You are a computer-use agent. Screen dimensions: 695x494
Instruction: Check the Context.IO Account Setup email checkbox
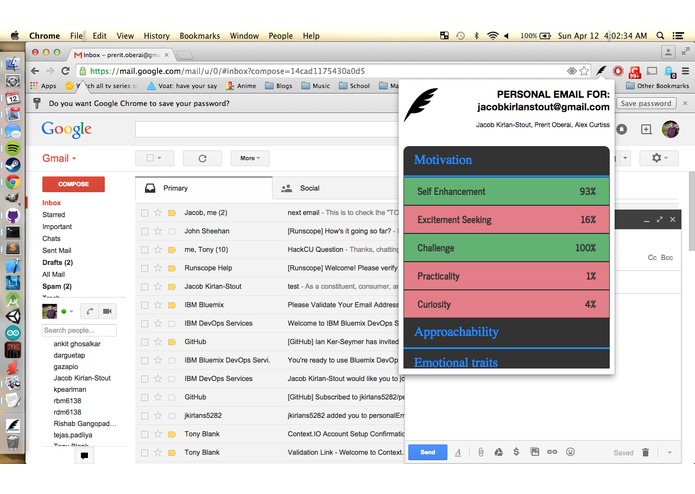(144, 434)
